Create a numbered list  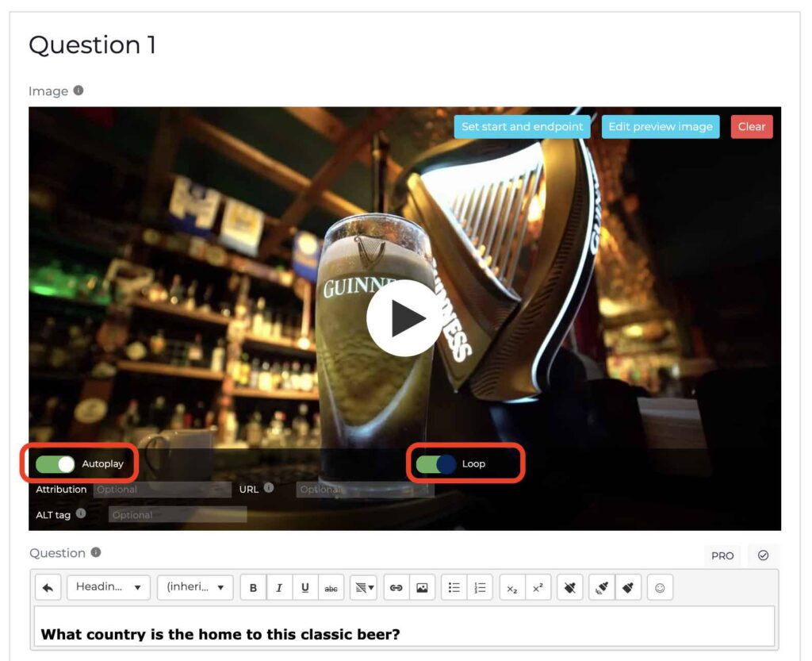coord(480,587)
